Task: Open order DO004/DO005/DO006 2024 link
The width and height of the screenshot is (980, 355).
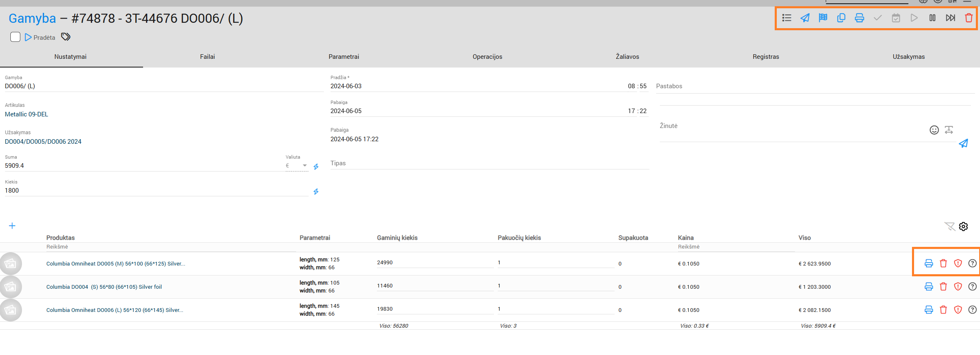Action: point(43,142)
